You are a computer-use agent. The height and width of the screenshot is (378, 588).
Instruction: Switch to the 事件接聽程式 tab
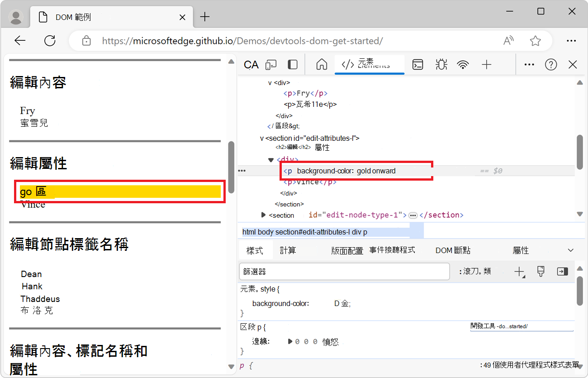coord(392,250)
